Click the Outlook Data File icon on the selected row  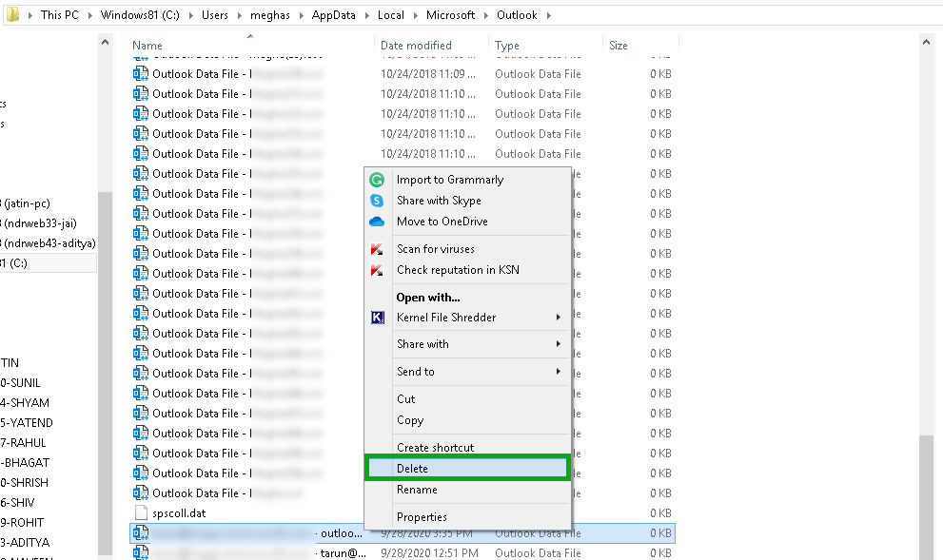(142, 533)
